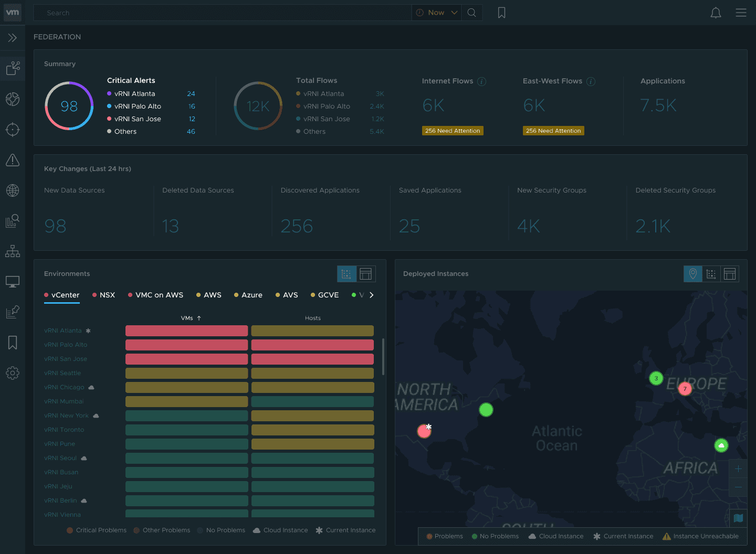This screenshot has width=756, height=554.
Task: Click the red current instance map marker
Action: pos(424,431)
